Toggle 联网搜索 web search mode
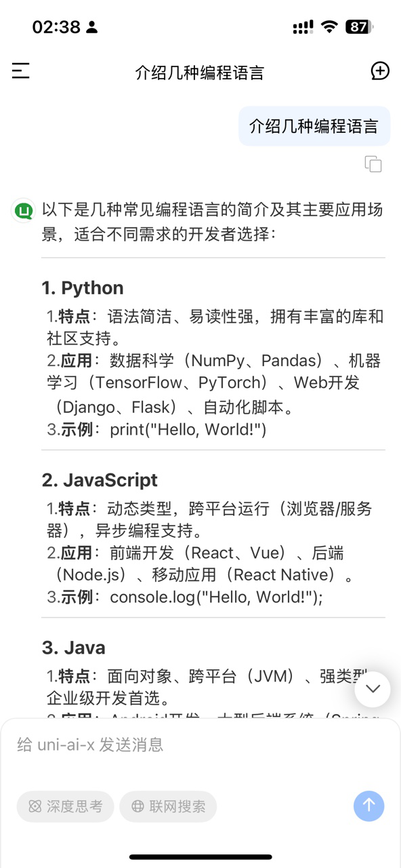Viewport: 401px width, 868px height. click(168, 806)
